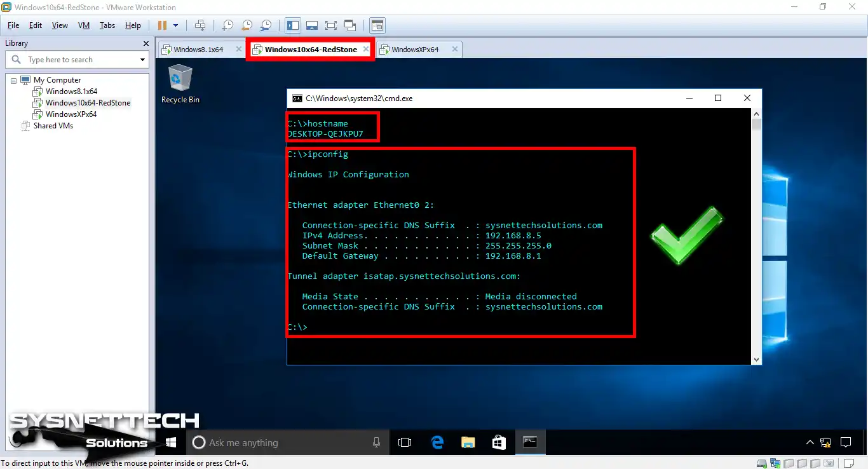Toggle the console view display

pos(377,25)
